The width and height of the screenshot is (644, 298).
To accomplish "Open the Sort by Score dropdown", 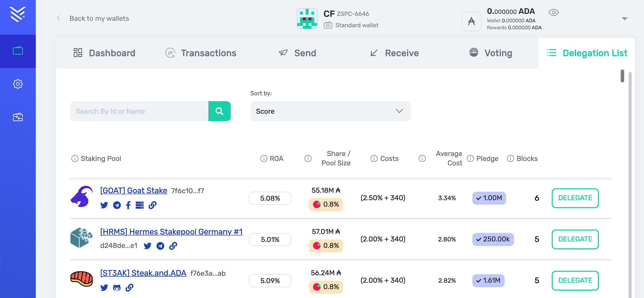I will pos(330,111).
